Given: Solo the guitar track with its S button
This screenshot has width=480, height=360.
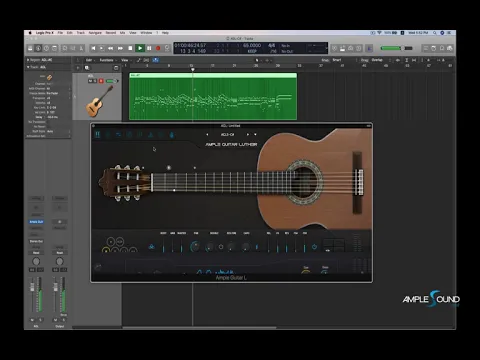Looking at the screenshot, I should click(x=95, y=81).
